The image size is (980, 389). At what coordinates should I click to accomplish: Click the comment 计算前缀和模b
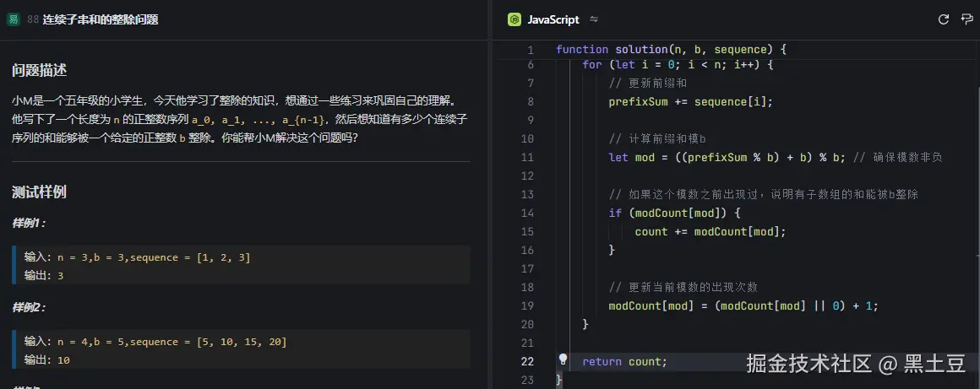pyautogui.click(x=657, y=138)
